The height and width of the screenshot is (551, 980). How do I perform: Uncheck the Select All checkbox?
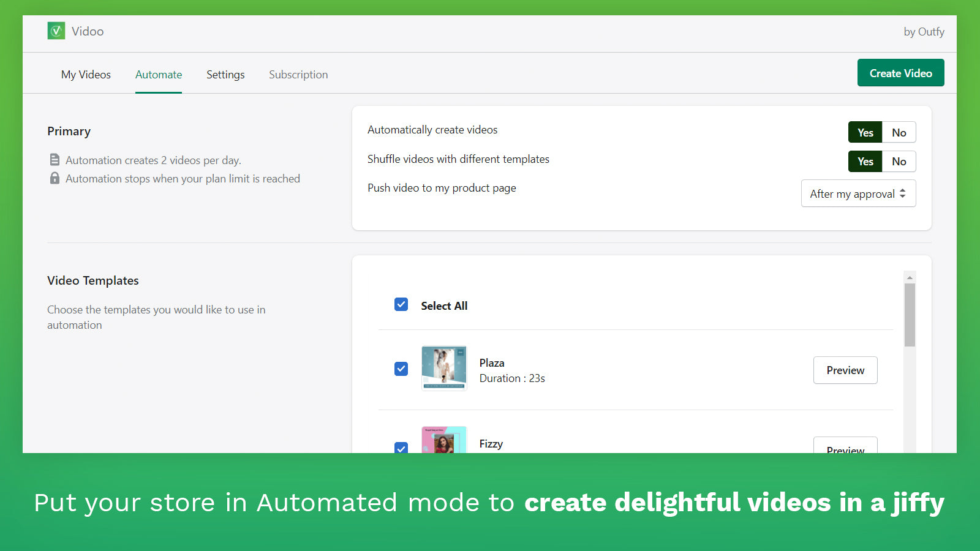[x=401, y=304]
